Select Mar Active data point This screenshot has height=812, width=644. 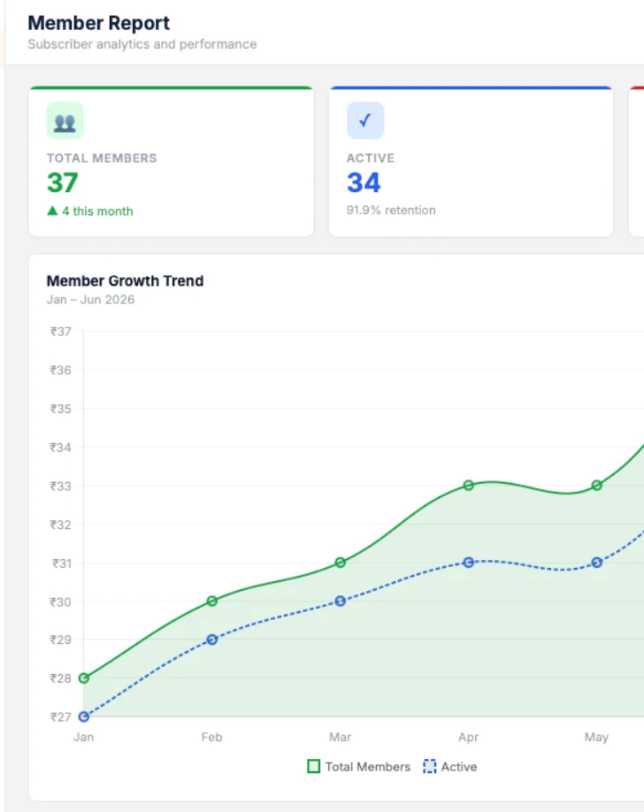pyautogui.click(x=341, y=601)
